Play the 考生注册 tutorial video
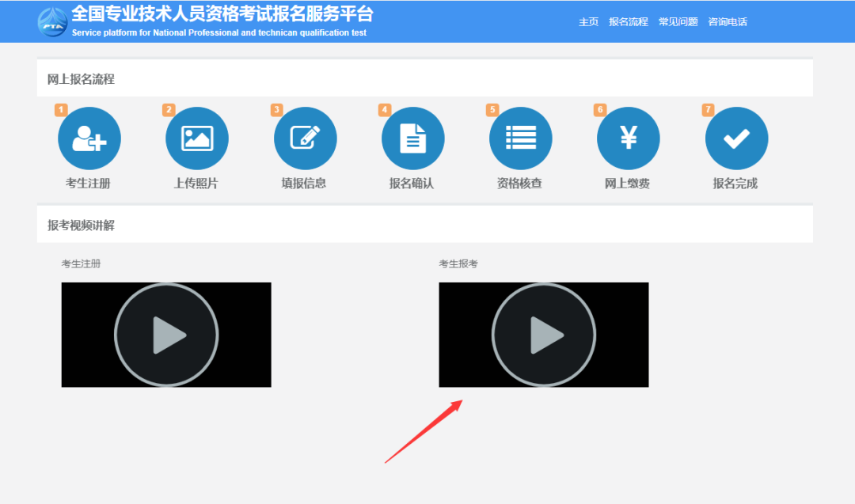Screen dimensions: 855x504 tap(166, 335)
